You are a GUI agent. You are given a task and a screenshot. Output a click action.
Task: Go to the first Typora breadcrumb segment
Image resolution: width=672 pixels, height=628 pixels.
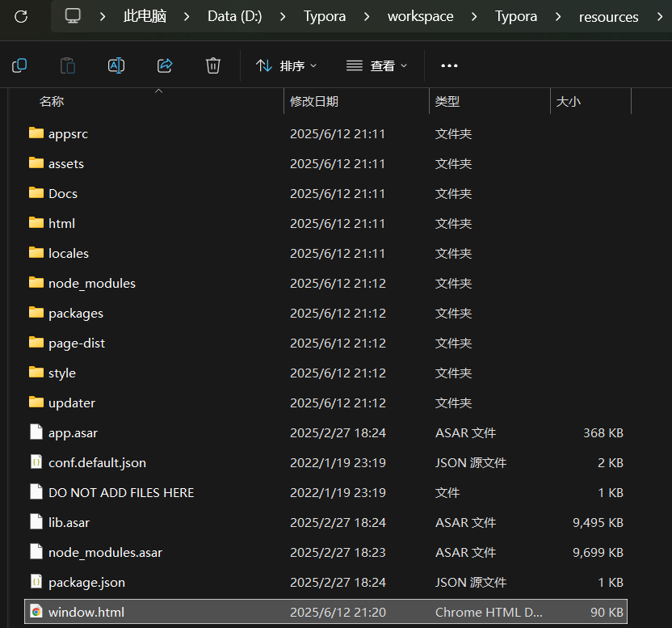[x=325, y=16]
